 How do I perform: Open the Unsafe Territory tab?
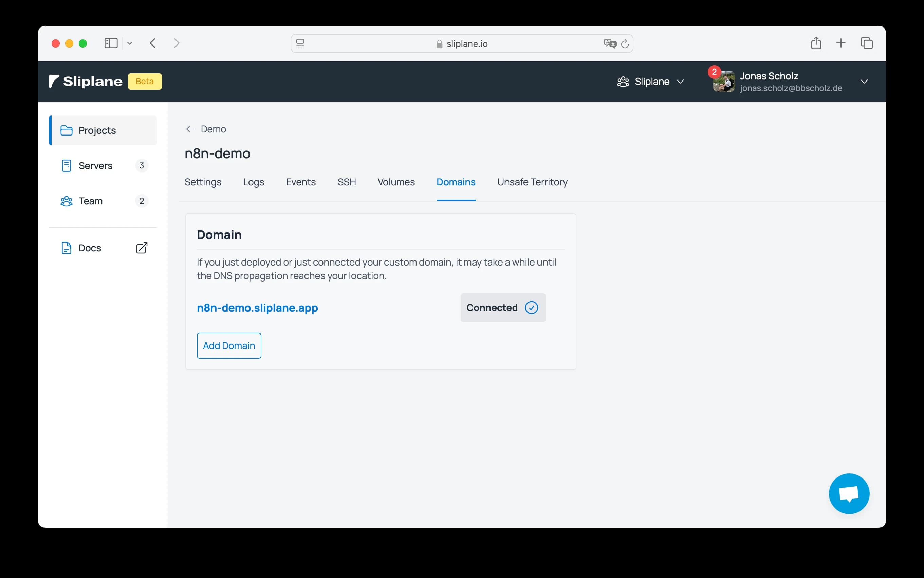click(x=532, y=182)
